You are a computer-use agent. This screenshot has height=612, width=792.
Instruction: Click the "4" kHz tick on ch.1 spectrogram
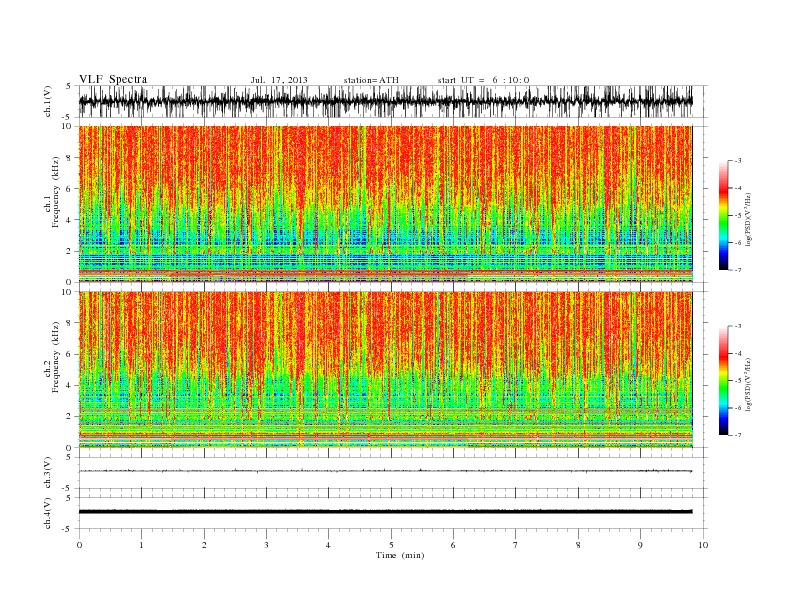pyautogui.click(x=70, y=220)
